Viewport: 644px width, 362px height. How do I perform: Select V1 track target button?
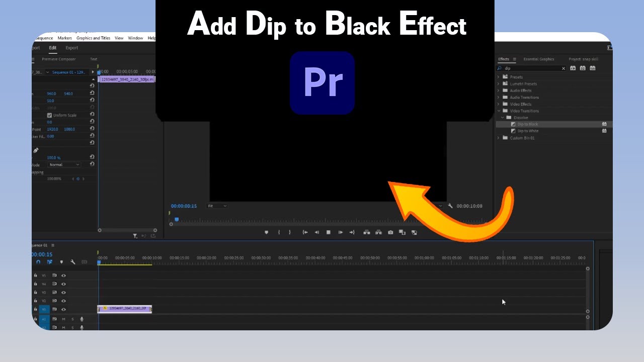(x=44, y=309)
